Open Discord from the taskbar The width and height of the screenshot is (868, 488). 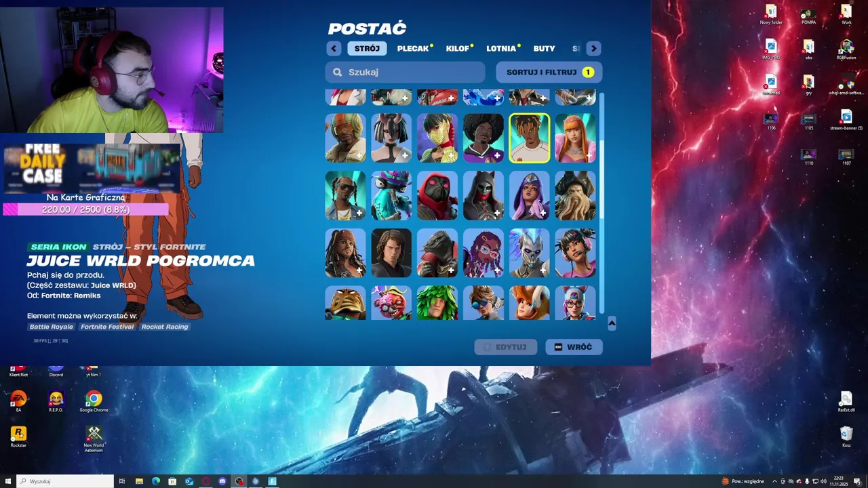[222, 481]
